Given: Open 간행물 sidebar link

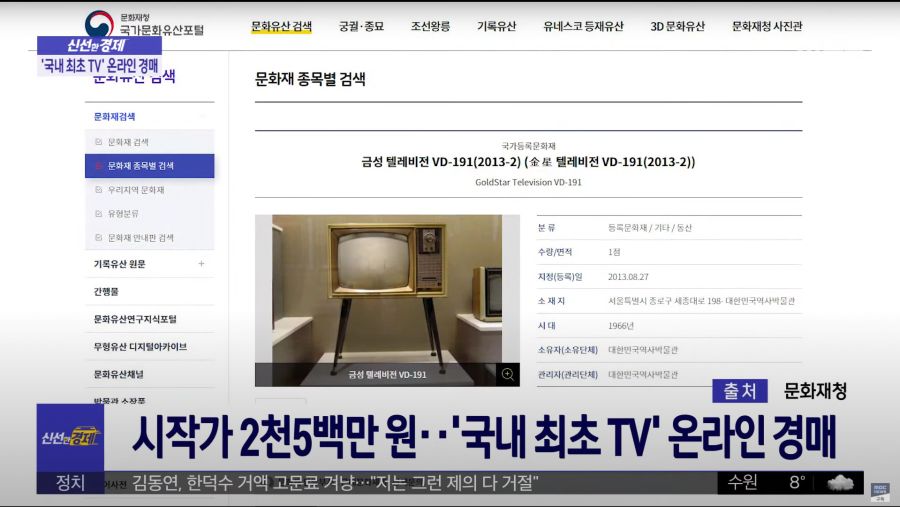Looking at the screenshot, I should point(106,292).
